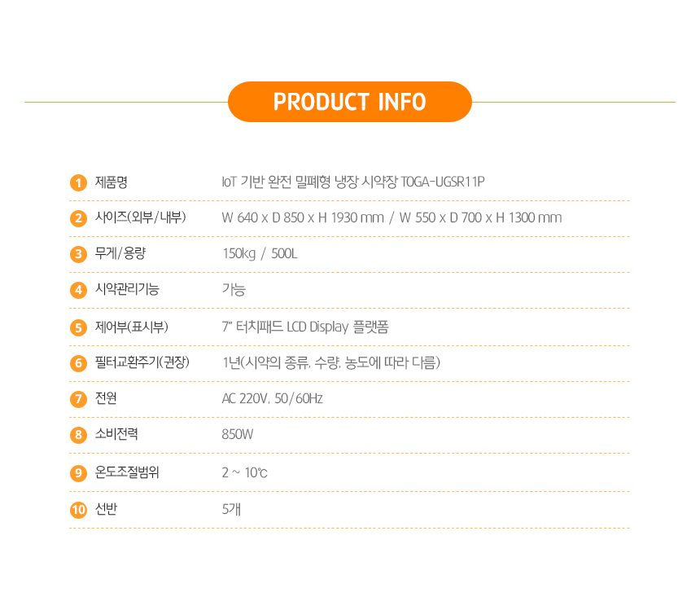Click the orange number 3 badge
Viewport: 700px width, 597px height.
coord(78,254)
